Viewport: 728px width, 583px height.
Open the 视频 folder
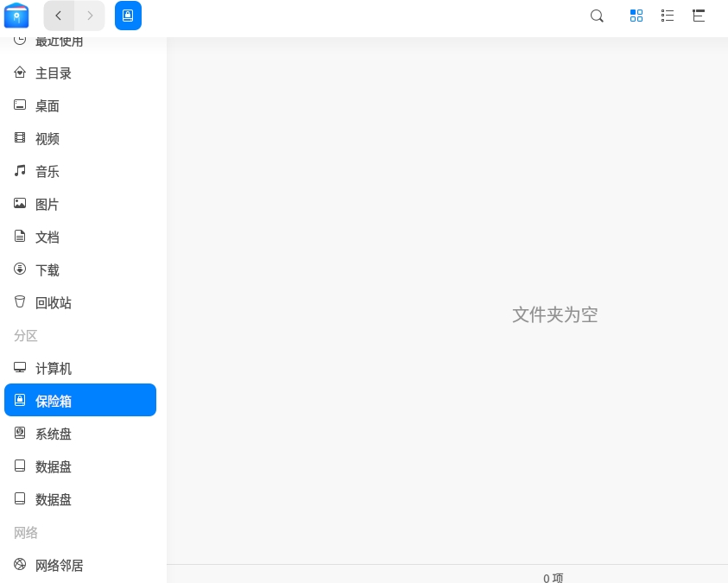coord(80,138)
